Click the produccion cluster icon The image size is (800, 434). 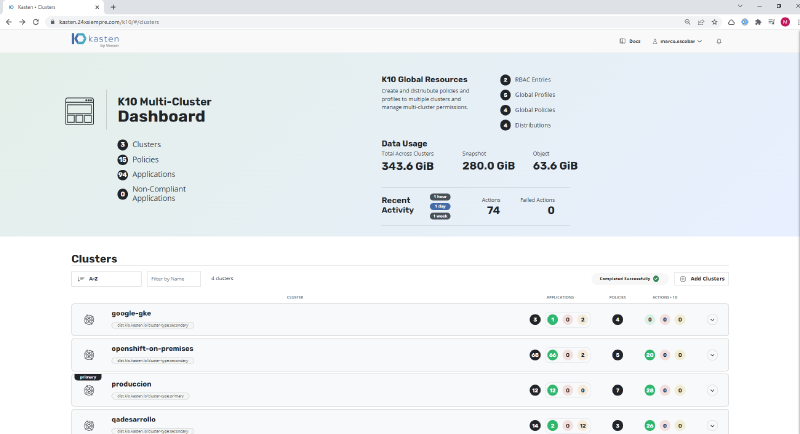click(x=89, y=390)
